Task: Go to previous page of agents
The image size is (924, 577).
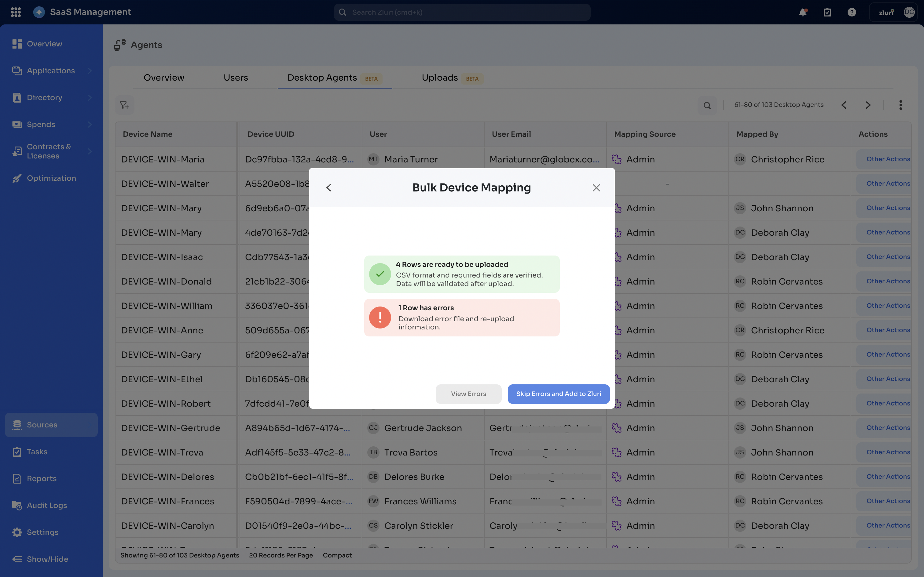Action: click(844, 105)
